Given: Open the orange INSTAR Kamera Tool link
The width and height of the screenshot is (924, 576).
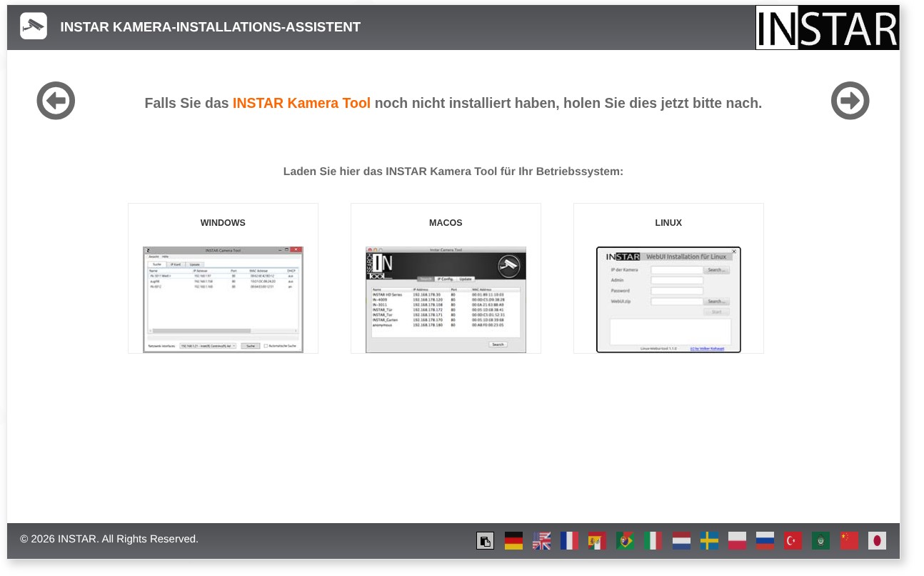Looking at the screenshot, I should 301,103.
